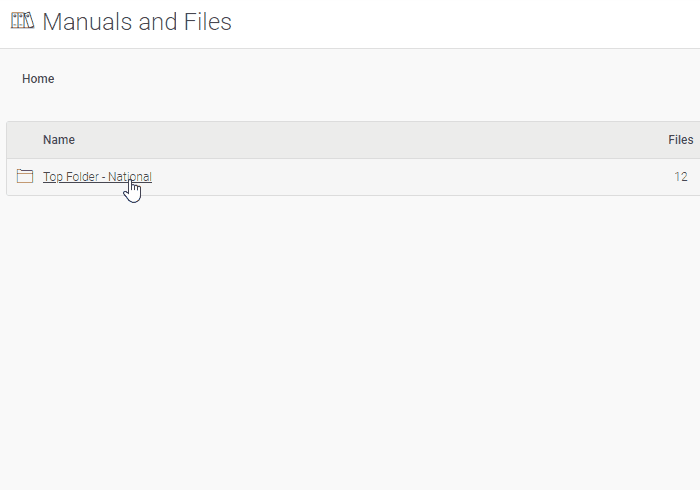Click the folder icon for Top Folder - National
This screenshot has height=490, width=700.
25,176
